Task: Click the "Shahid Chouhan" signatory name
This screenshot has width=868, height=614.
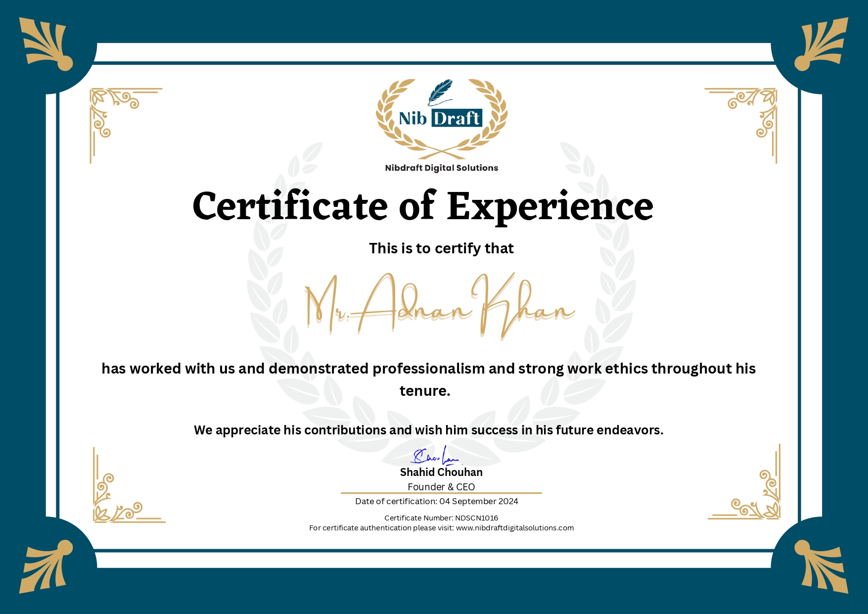Action: click(441, 472)
